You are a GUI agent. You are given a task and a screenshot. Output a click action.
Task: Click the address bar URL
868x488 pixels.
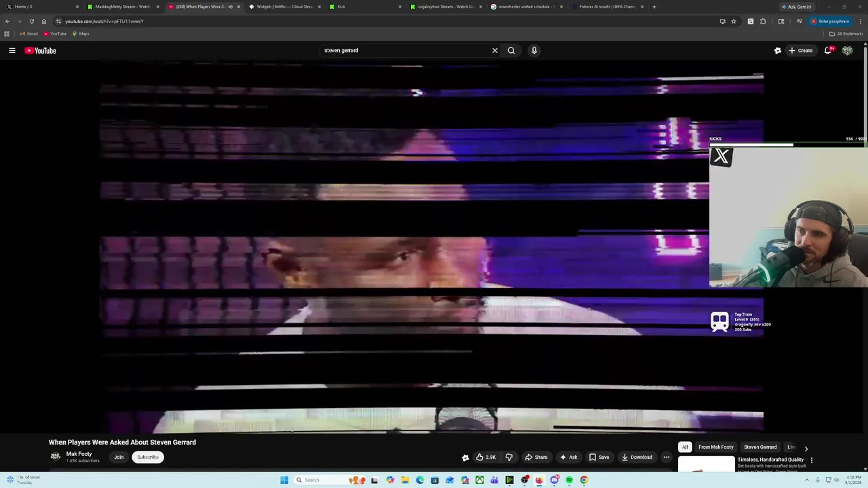tap(104, 21)
